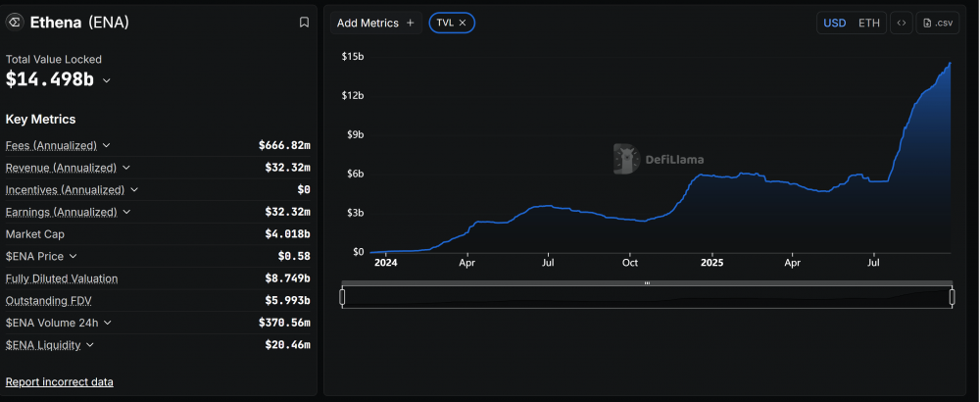Remove the TVL metric chip
Screen dimensions: 980x402
coord(463,23)
